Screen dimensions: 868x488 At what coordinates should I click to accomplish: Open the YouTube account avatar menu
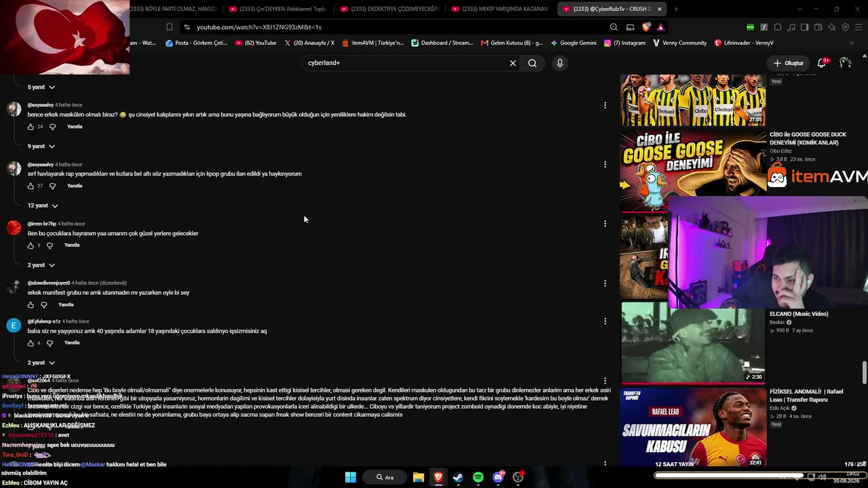tap(845, 62)
